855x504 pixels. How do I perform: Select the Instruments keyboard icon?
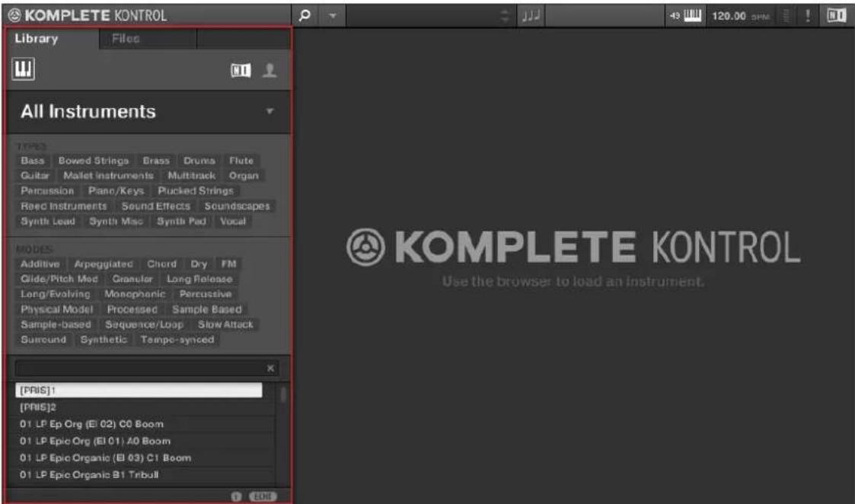(x=24, y=69)
